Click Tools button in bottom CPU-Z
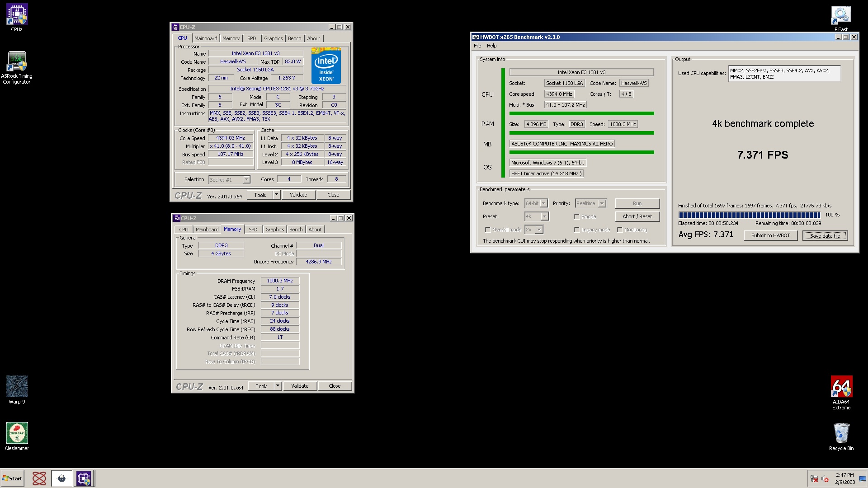Viewport: 868px width, 488px height. [262, 386]
